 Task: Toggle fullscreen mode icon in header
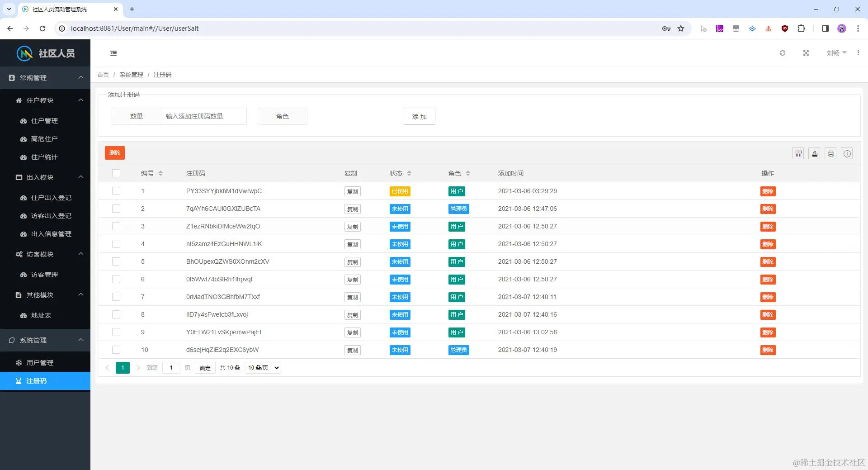click(x=806, y=53)
